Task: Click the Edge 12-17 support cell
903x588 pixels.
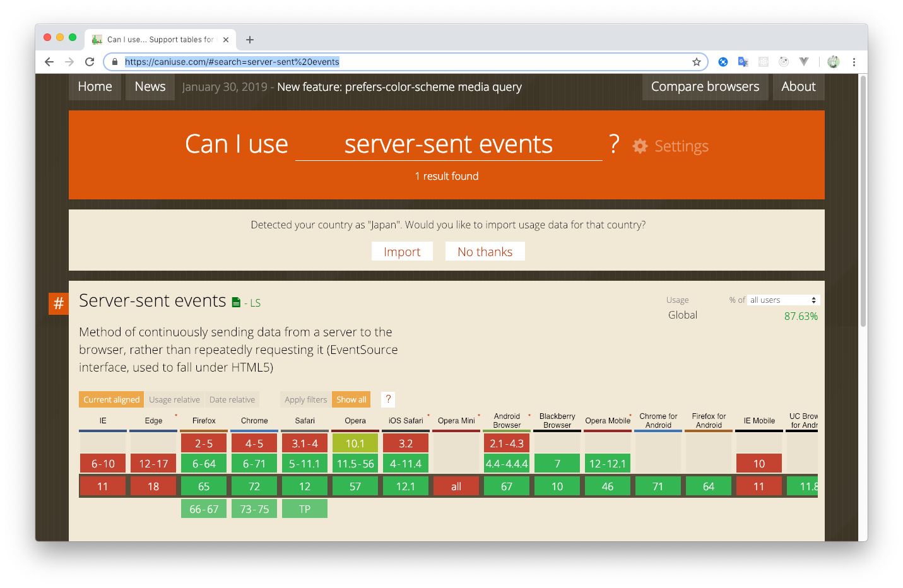Action: [x=153, y=464]
